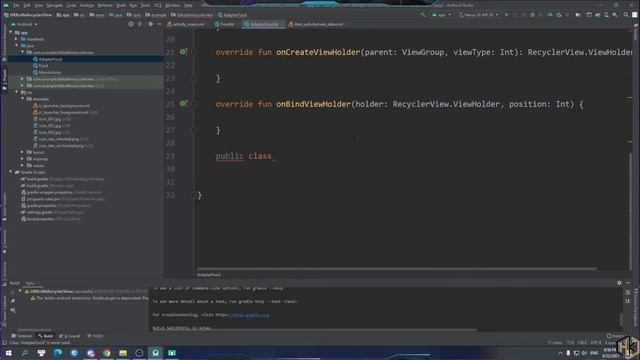Click the pin tab icon in Build sidebar

coord(13,301)
